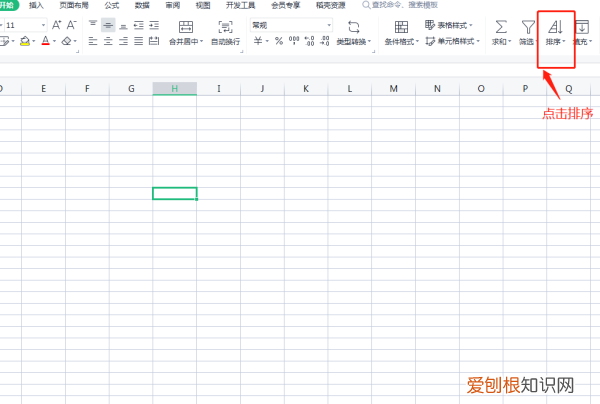Expand the font color arrow
This screenshot has width=600, height=404.
point(54,41)
